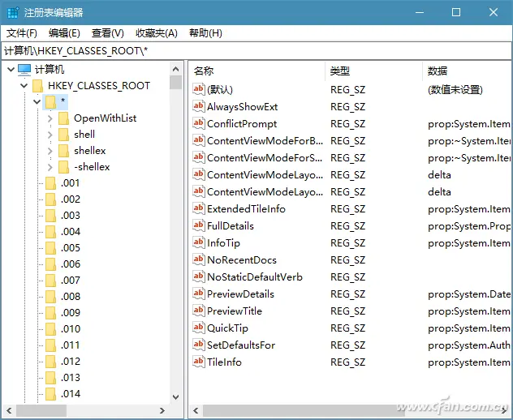Screen dimensions: 513x420
Task: Click the ab icon beside ConflictPrompt
Action: (199, 123)
